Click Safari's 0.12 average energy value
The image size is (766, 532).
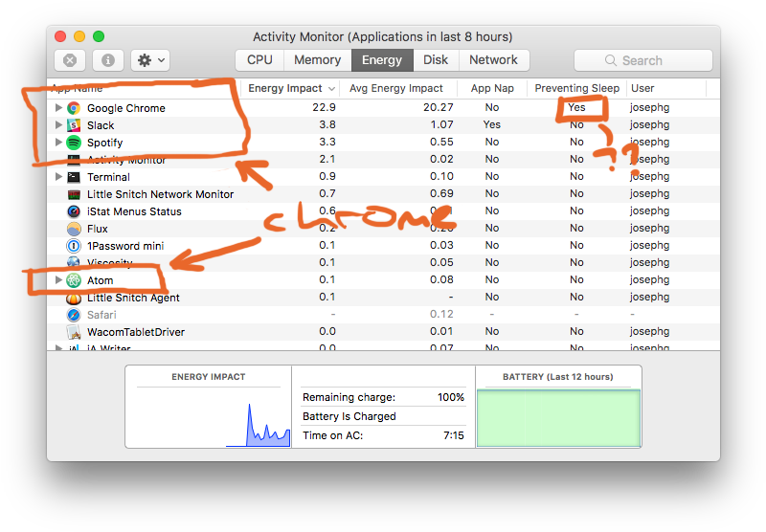[441, 314]
